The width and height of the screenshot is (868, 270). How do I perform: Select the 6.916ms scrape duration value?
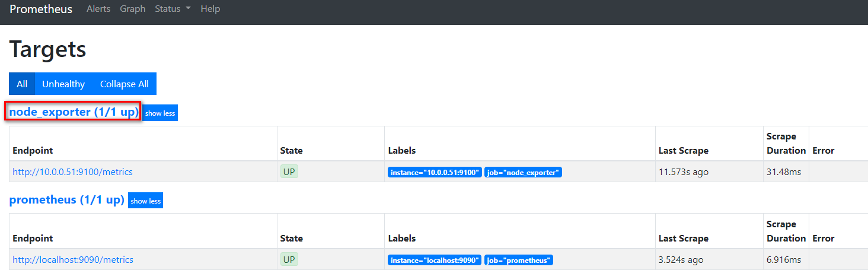click(x=784, y=259)
